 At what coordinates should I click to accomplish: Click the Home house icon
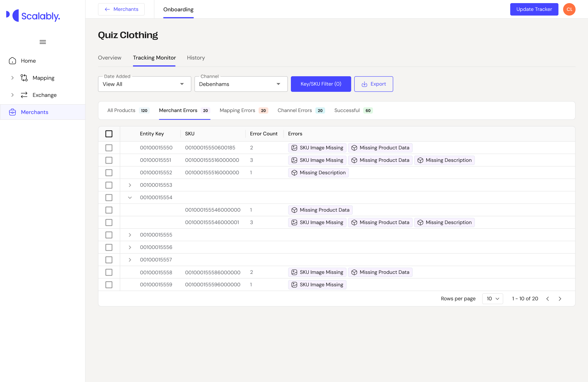tap(12, 61)
